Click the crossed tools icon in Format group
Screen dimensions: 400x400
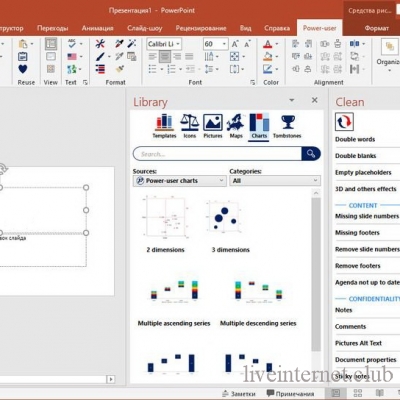click(x=100, y=44)
